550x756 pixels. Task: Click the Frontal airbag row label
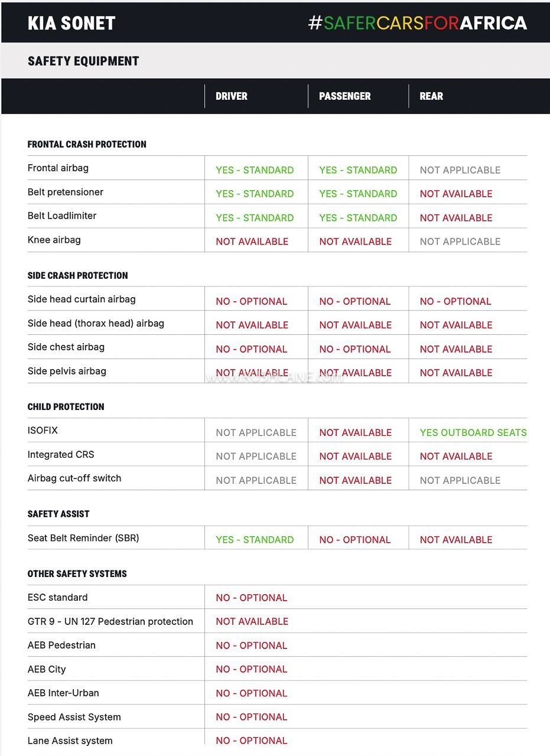tap(58, 168)
